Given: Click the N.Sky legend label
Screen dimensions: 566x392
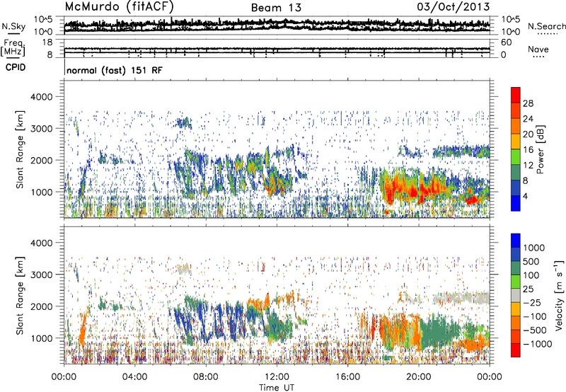Looking at the screenshot, I should 13,26.
